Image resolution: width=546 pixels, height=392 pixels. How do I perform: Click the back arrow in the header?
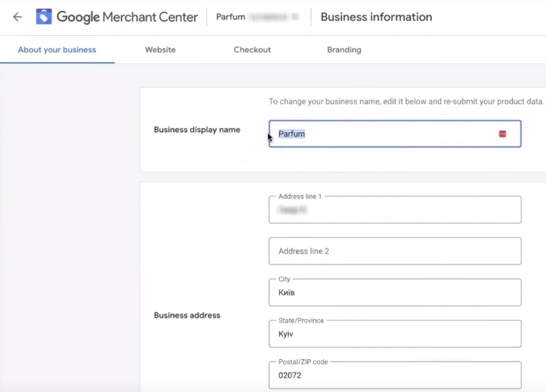point(18,17)
